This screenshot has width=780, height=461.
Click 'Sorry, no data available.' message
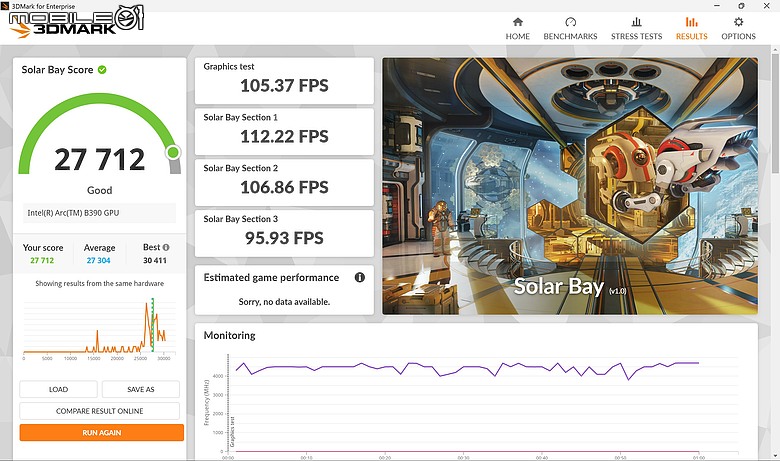point(284,302)
